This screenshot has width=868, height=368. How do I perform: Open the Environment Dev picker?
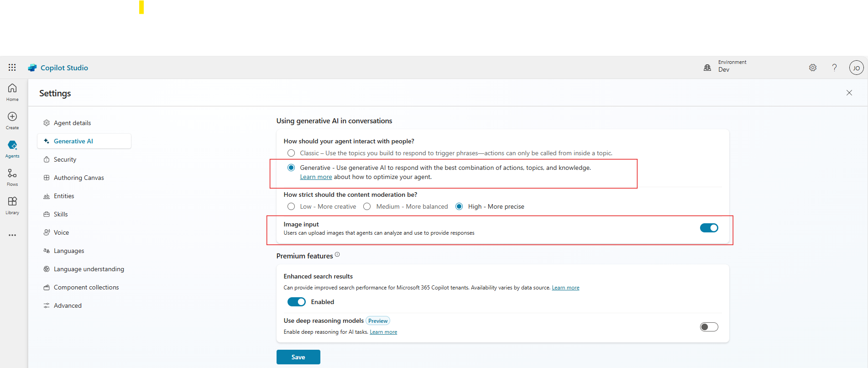click(726, 66)
